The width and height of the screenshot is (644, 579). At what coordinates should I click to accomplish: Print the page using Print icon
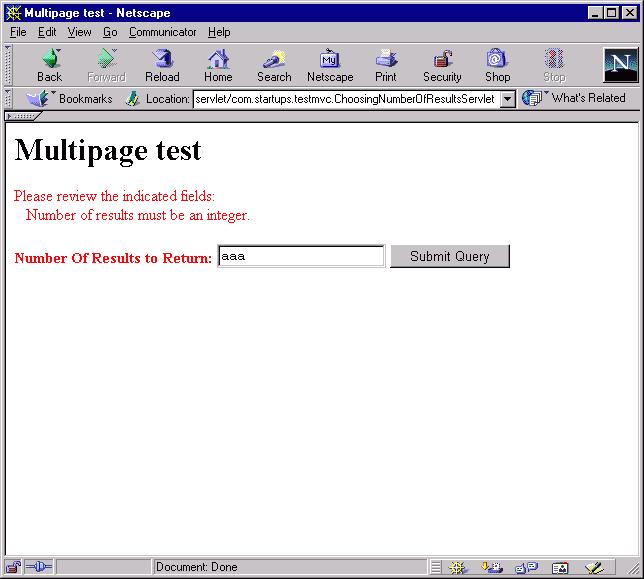[386, 65]
